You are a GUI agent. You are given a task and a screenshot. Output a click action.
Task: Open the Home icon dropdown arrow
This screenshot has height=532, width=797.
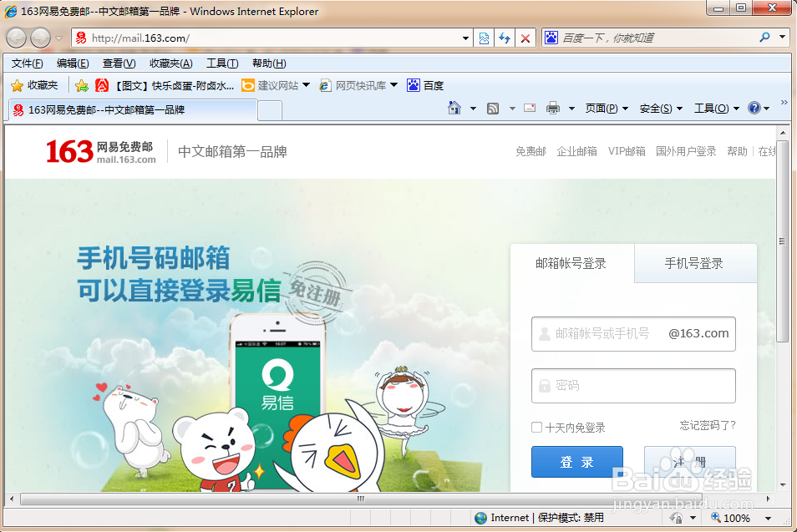point(473,109)
